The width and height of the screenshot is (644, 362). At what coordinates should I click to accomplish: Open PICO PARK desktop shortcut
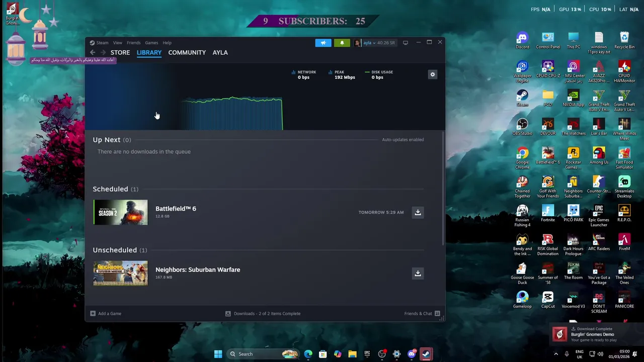pos(573,213)
